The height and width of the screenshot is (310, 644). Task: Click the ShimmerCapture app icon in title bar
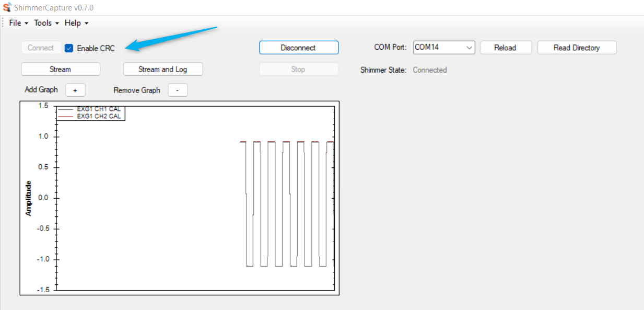pos(7,8)
